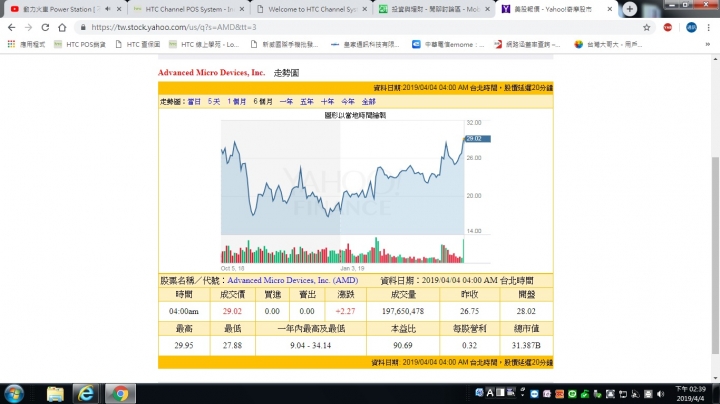Switch to HTC Channel POS System tab

pyautogui.click(x=188, y=9)
